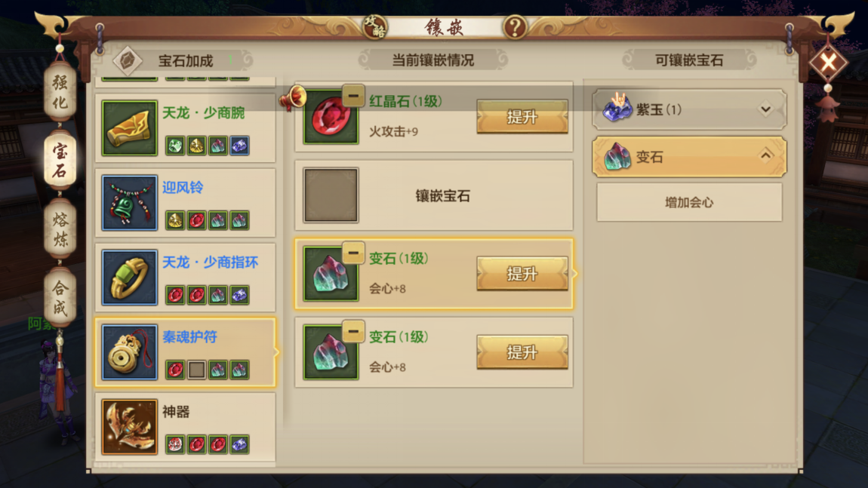Select the 神器 artifact icon
Screen dimensions: 868x488
coord(130,427)
